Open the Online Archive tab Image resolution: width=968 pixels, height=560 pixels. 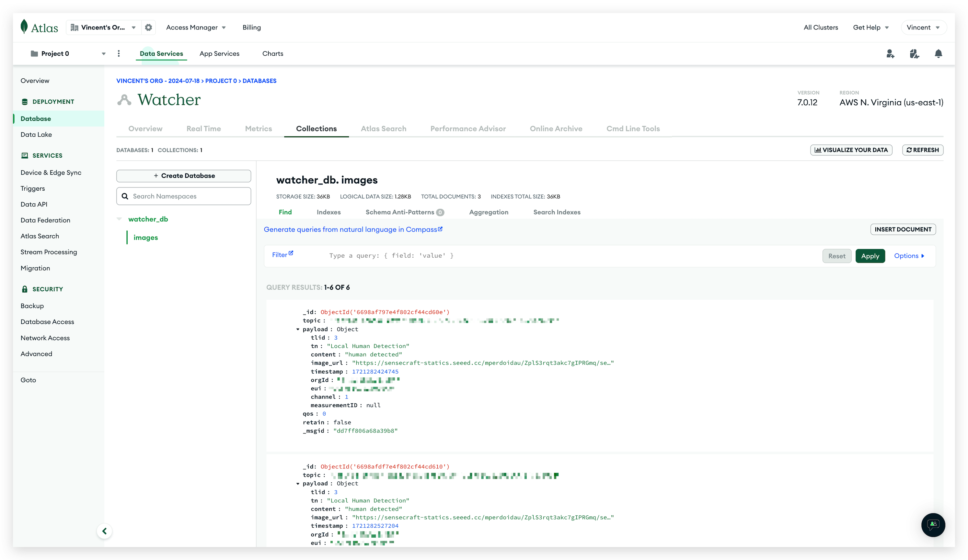[556, 129]
